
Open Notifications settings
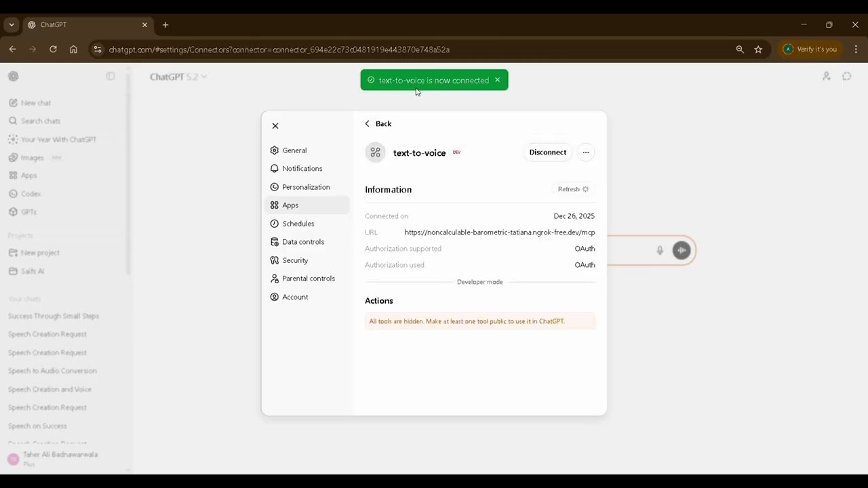pyautogui.click(x=307, y=169)
